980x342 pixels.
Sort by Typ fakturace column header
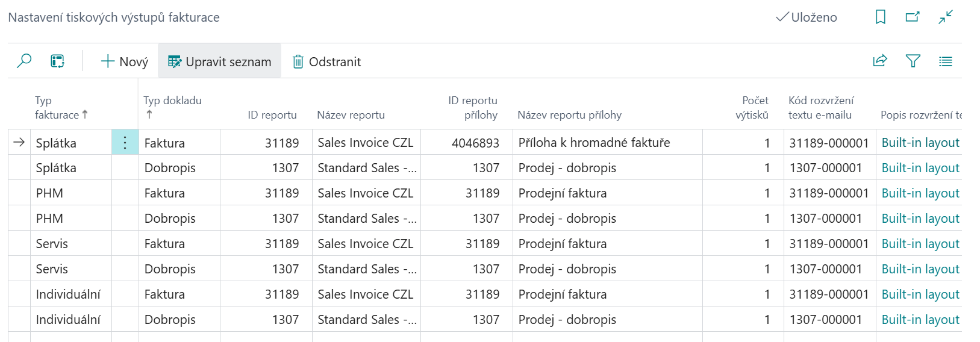60,108
